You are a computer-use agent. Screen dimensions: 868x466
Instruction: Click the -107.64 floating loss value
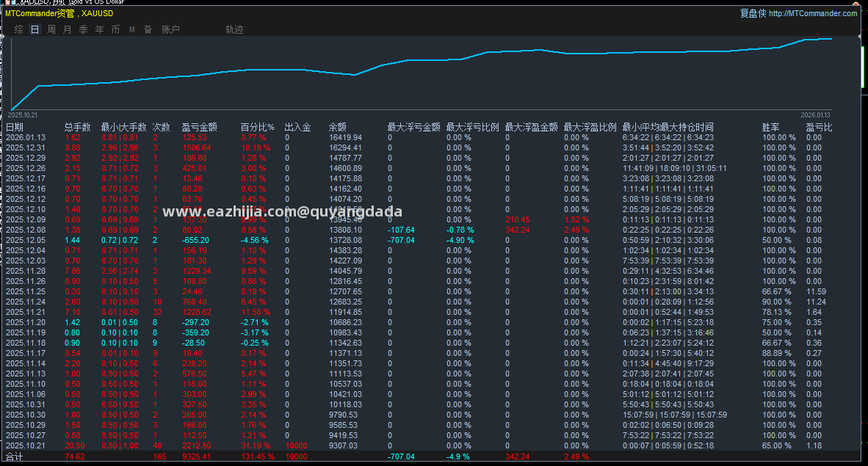tap(402, 230)
